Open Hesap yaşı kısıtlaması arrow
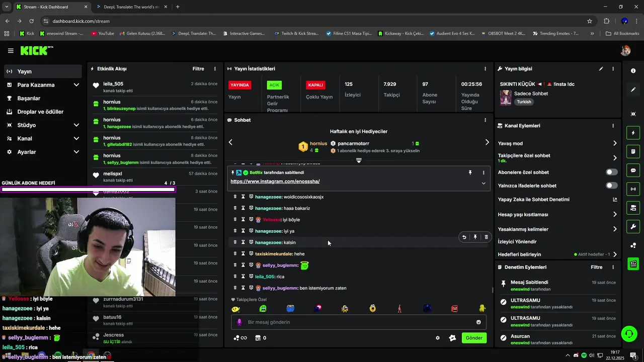 coord(615,215)
